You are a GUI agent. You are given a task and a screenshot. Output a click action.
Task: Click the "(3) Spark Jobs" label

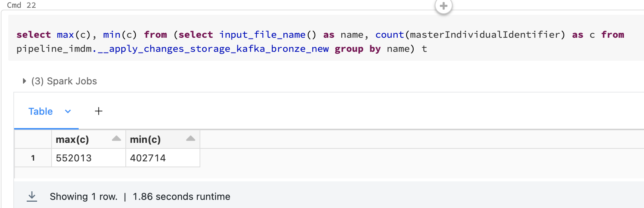tap(64, 81)
